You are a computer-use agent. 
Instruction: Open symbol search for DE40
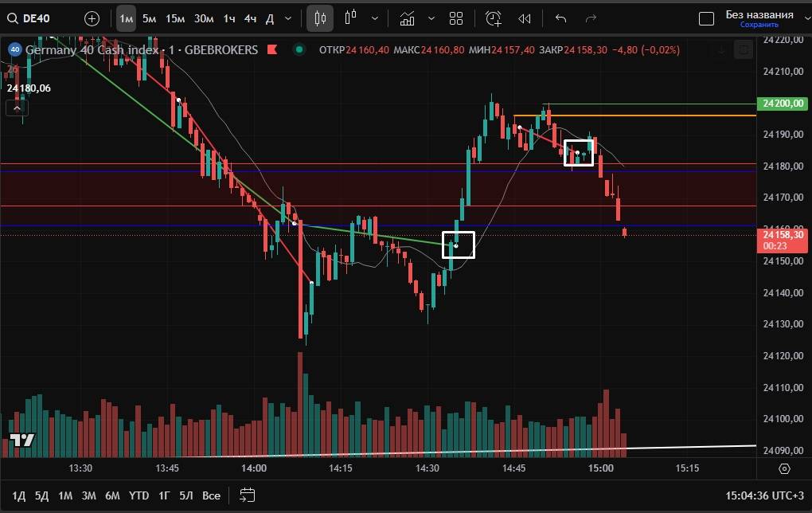point(29,18)
